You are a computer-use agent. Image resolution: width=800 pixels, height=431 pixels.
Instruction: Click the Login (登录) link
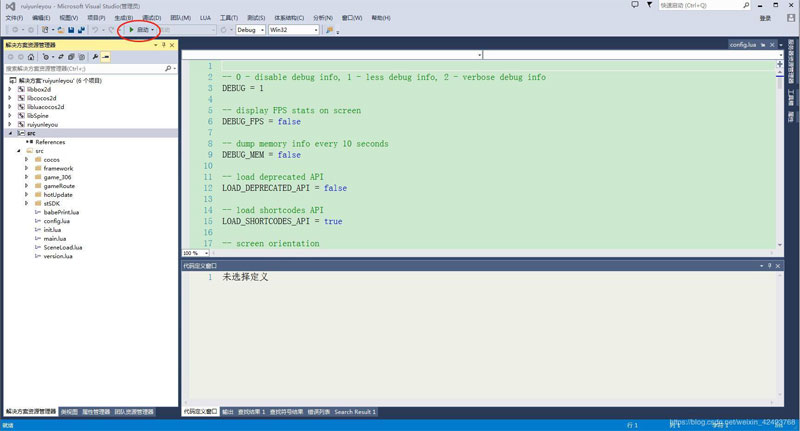pyautogui.click(x=765, y=18)
